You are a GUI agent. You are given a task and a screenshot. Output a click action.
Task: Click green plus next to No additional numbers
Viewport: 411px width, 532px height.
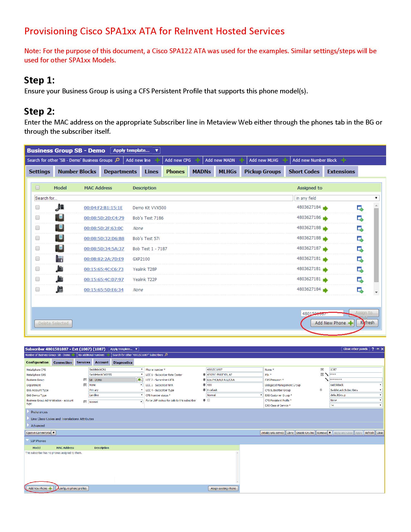[x=108, y=355]
